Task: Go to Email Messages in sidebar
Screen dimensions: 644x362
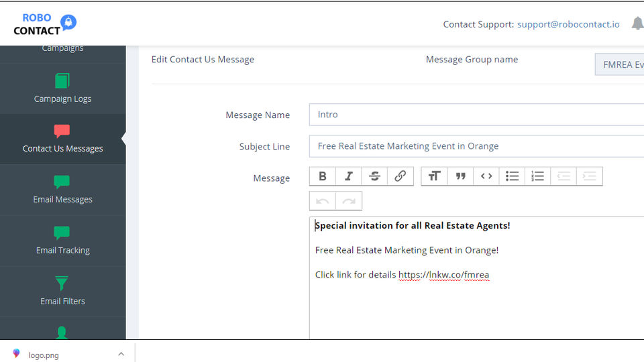Action: click(x=62, y=190)
